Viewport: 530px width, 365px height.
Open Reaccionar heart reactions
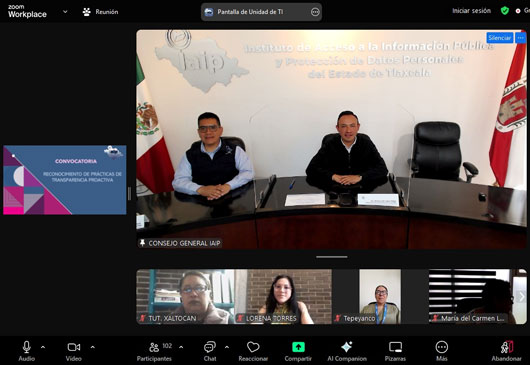pyautogui.click(x=253, y=351)
